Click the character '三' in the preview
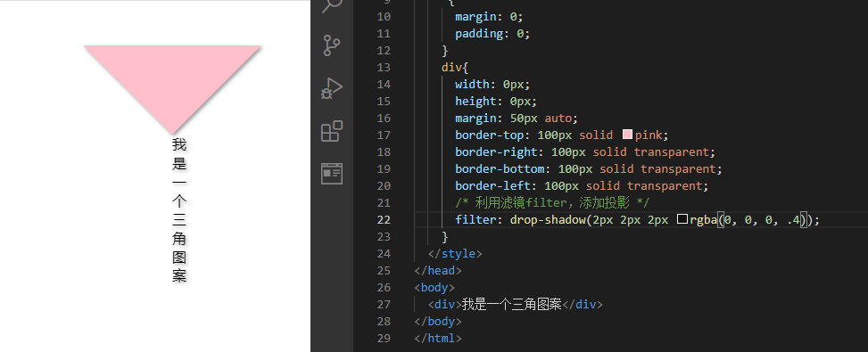 point(179,220)
